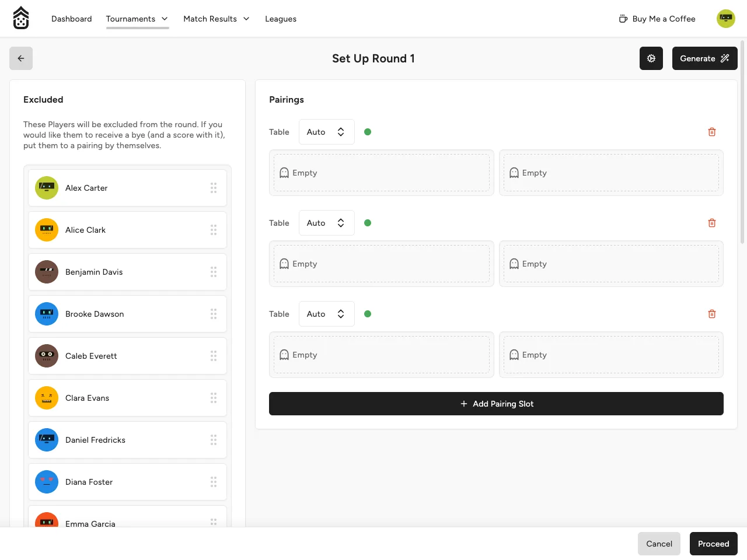Expand the Tournaments menu
The image size is (747, 560).
click(x=137, y=19)
